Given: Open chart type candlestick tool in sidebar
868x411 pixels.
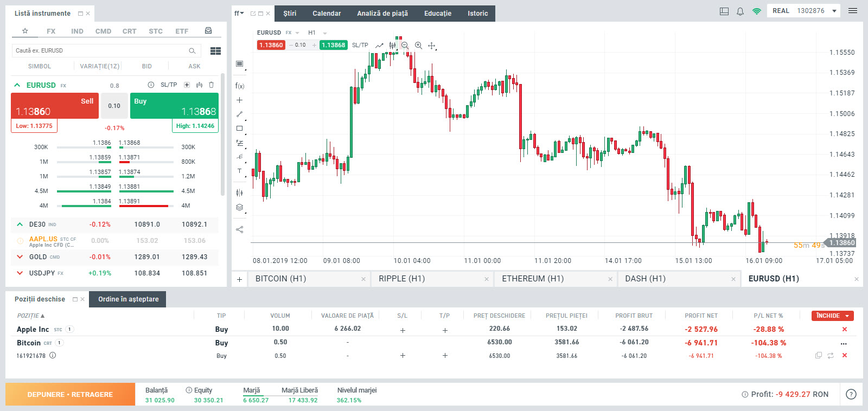Looking at the screenshot, I should tap(239, 192).
